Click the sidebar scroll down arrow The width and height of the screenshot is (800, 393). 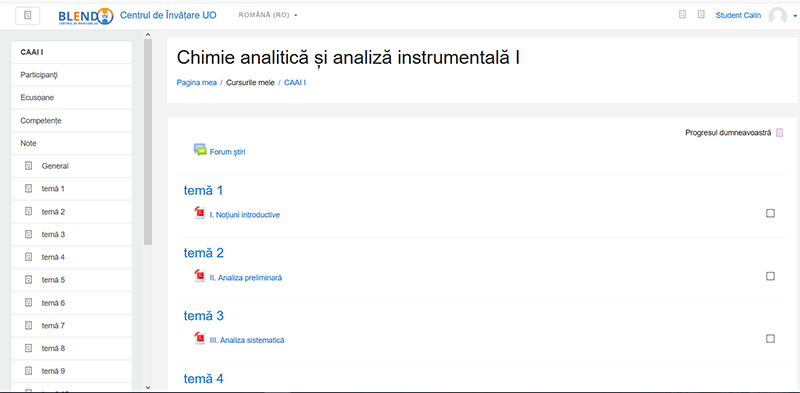(x=148, y=387)
